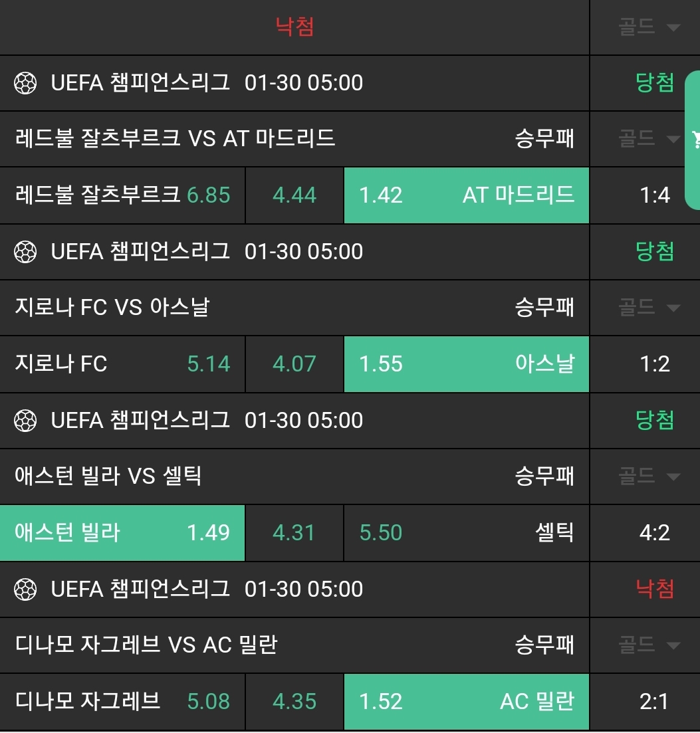Click draw odds 4.07 for 지로나 vs 아스날
Image resolution: width=700 pixels, height=733 pixels.
[294, 364]
